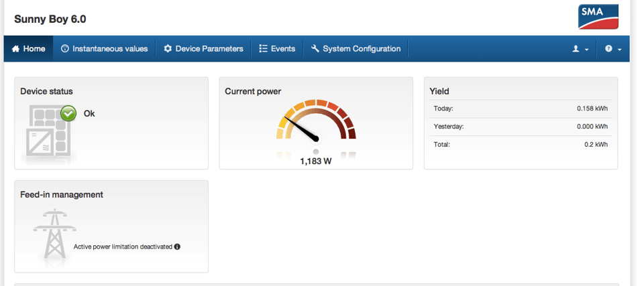Screen dimensions: 644x286
Task: Click the Yesterday: label
Action: pyautogui.click(x=449, y=127)
